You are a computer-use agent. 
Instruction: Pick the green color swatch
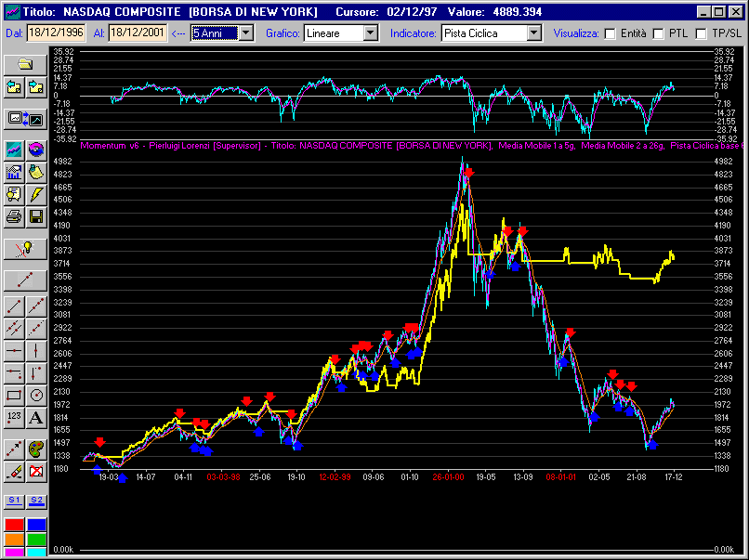(x=36, y=539)
